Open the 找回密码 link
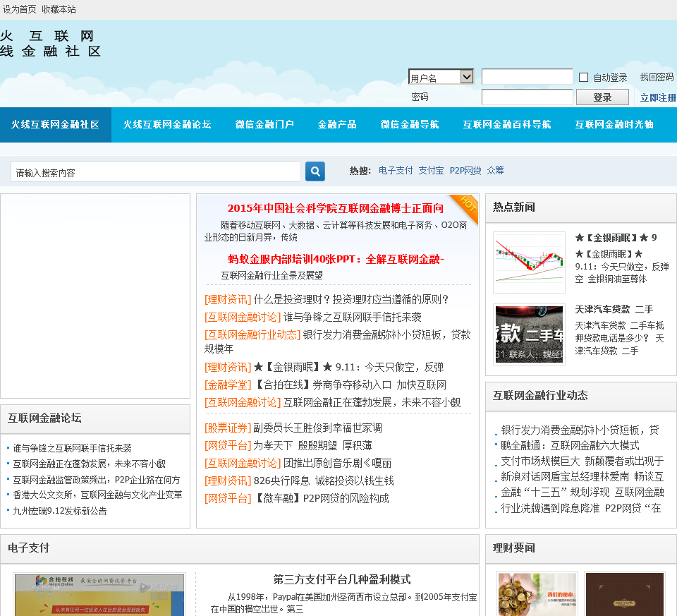Viewport: 677px width, 616px height. [657, 78]
